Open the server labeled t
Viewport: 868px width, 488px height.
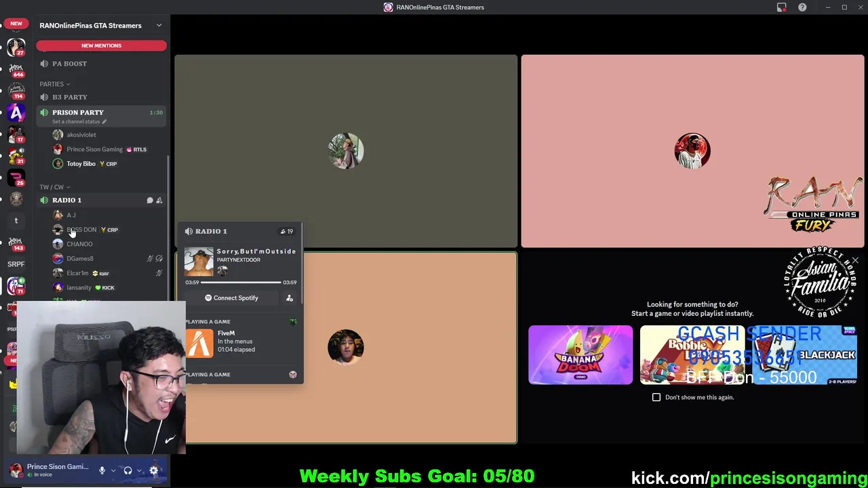click(16, 220)
